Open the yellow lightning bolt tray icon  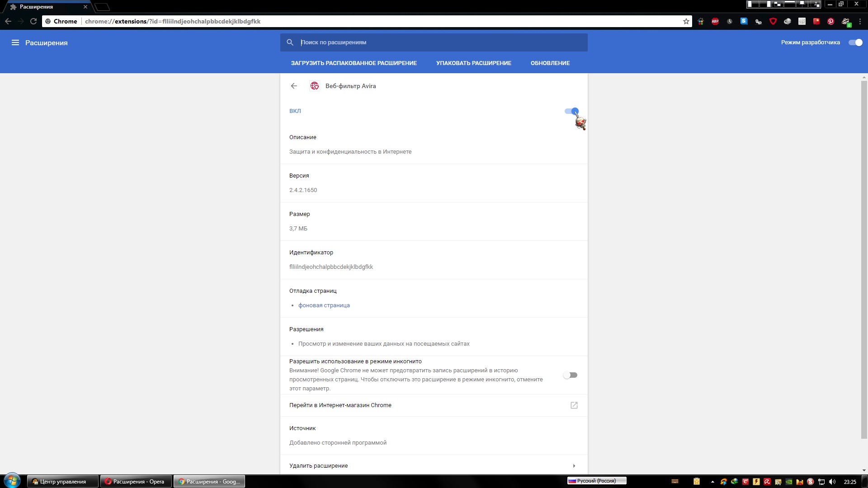[756, 482]
